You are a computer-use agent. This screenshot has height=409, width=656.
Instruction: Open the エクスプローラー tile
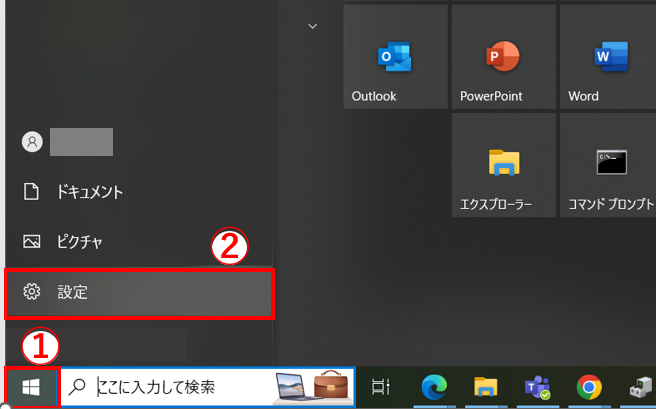point(504,165)
